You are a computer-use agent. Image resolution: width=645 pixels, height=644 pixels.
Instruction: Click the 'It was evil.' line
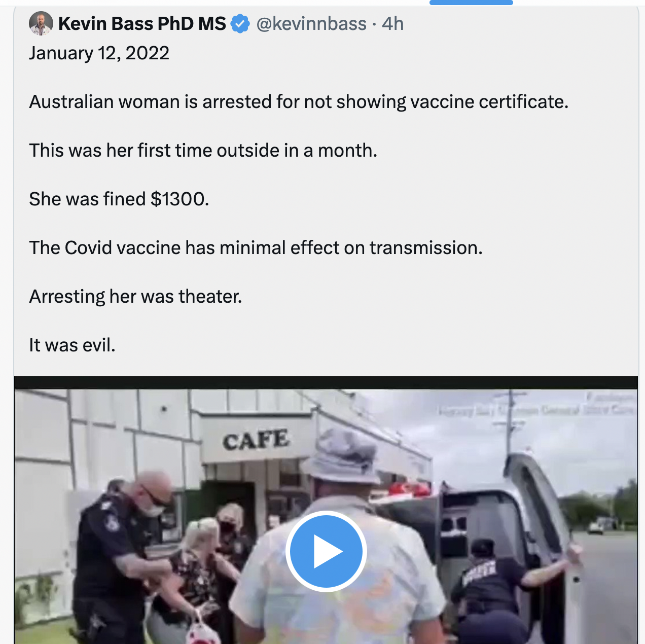72,345
